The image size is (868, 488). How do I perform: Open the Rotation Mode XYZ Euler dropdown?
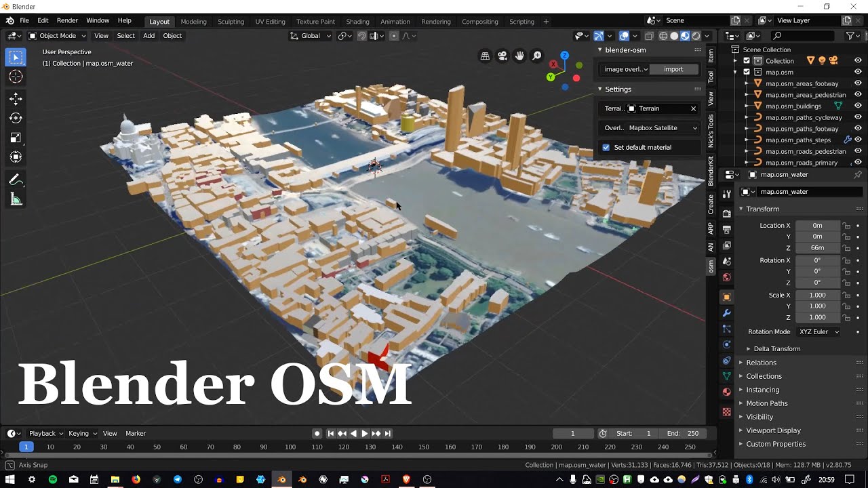tap(818, 332)
